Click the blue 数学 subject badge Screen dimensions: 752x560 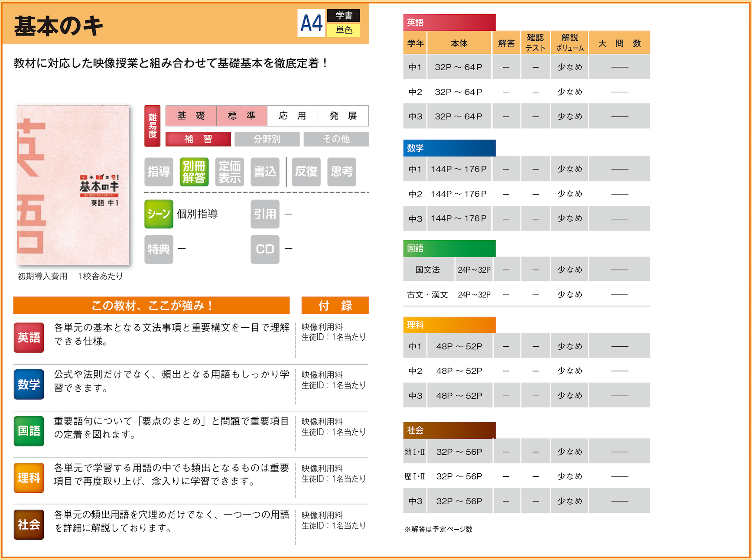pos(29,384)
